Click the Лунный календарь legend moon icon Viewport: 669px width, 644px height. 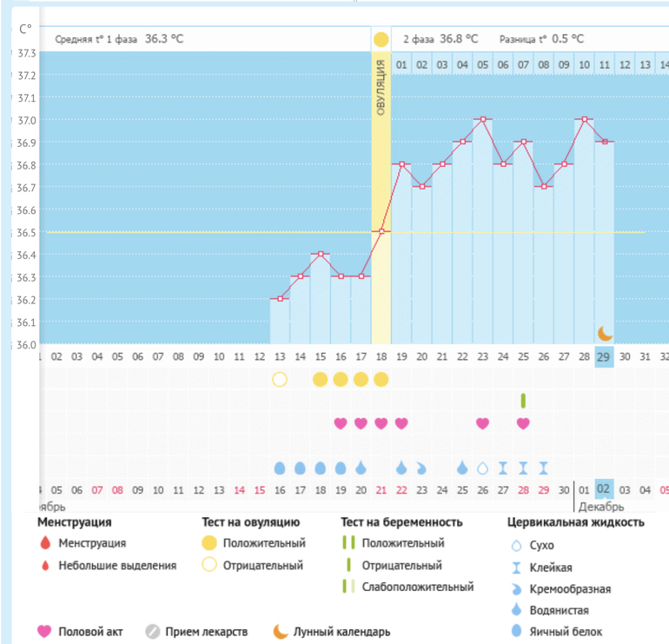coord(281,632)
